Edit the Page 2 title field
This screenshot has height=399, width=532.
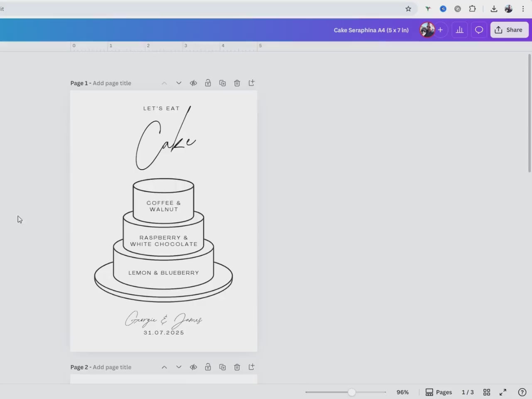click(x=112, y=367)
